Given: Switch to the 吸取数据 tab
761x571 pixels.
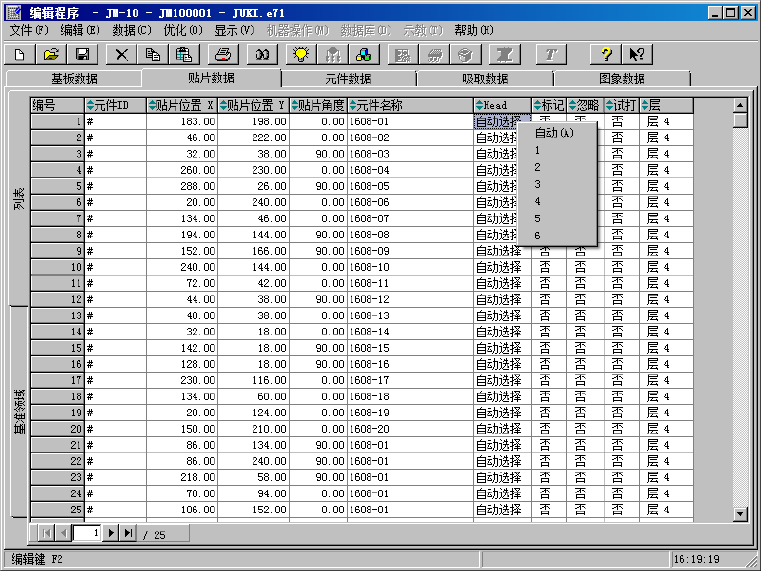Looking at the screenshot, I should tap(485, 79).
